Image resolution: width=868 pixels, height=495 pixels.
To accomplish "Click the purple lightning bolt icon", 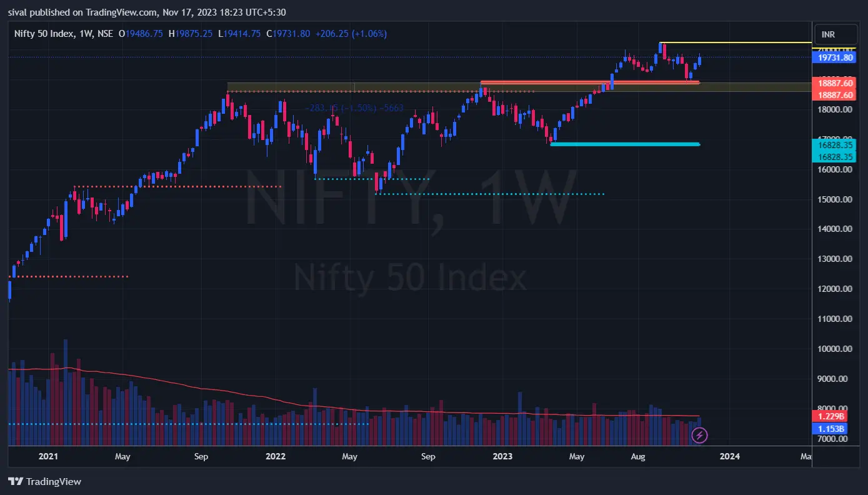I will [700, 435].
